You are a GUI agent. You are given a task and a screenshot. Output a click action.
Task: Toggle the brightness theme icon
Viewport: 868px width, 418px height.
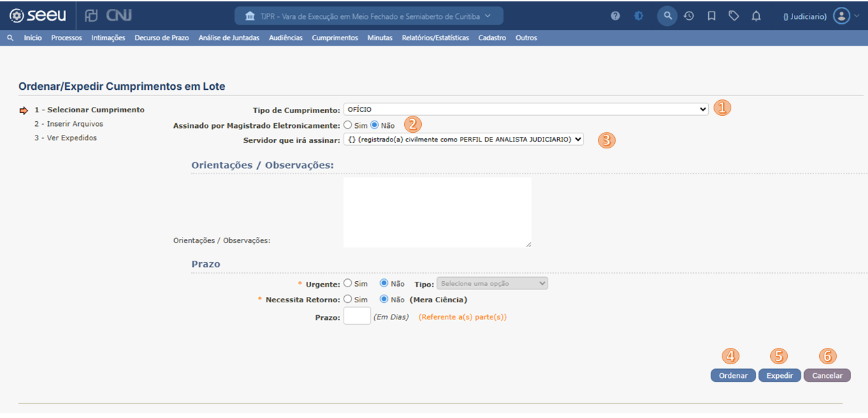[639, 16]
